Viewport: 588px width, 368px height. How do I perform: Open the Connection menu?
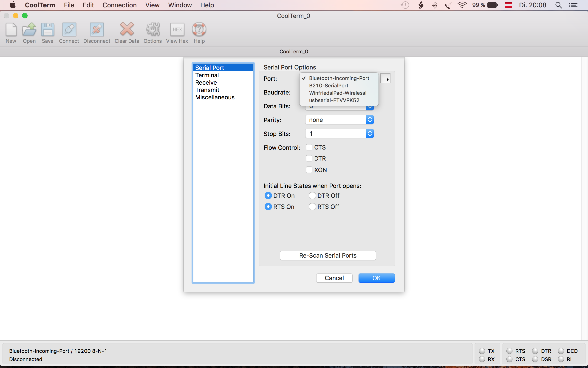(x=119, y=5)
